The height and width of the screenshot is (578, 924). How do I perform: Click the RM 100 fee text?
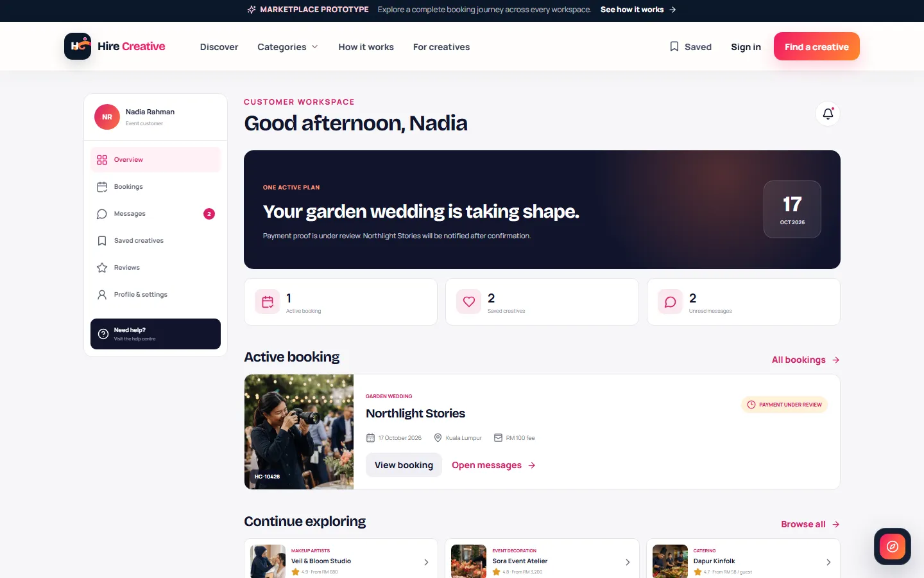click(520, 438)
